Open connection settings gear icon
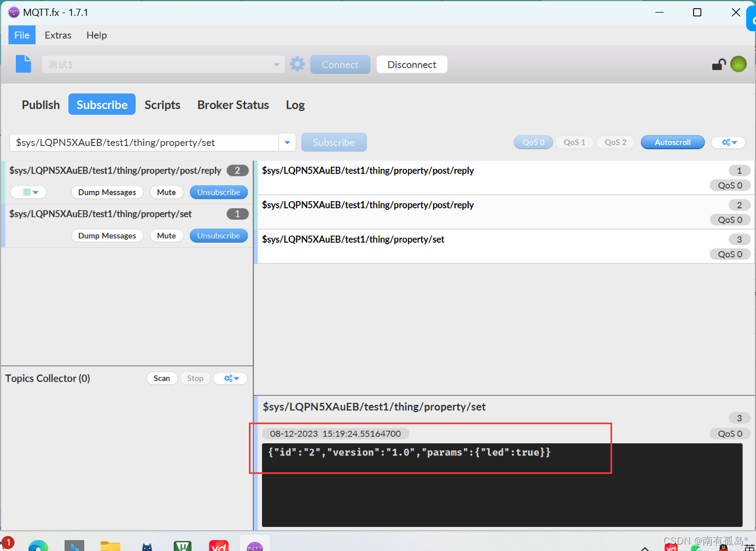The image size is (756, 551). tap(297, 64)
